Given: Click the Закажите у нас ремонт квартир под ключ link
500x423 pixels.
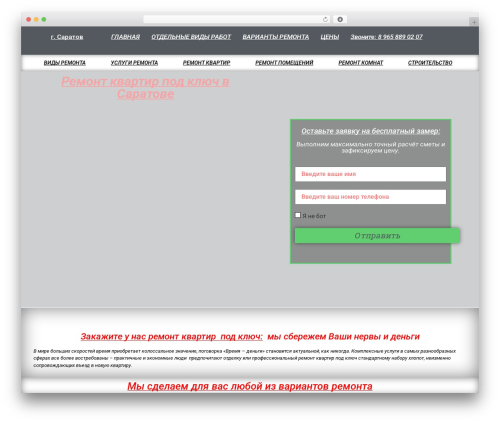Looking at the screenshot, I should 171,337.
